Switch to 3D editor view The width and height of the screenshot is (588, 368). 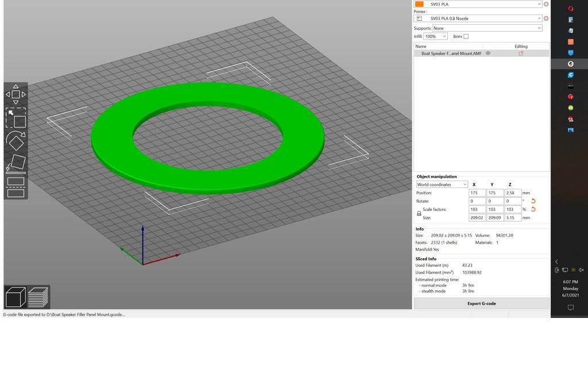[x=16, y=297]
